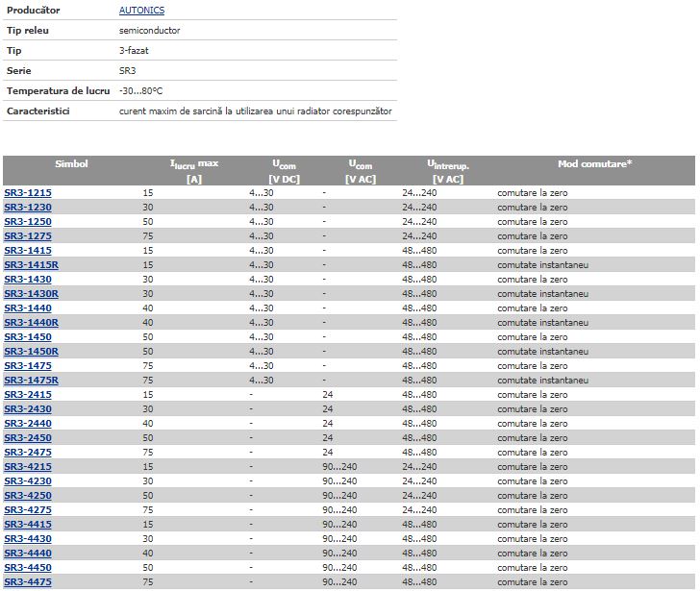The width and height of the screenshot is (700, 591).
Task: Open the SR3-4440 link
Action: [28, 554]
